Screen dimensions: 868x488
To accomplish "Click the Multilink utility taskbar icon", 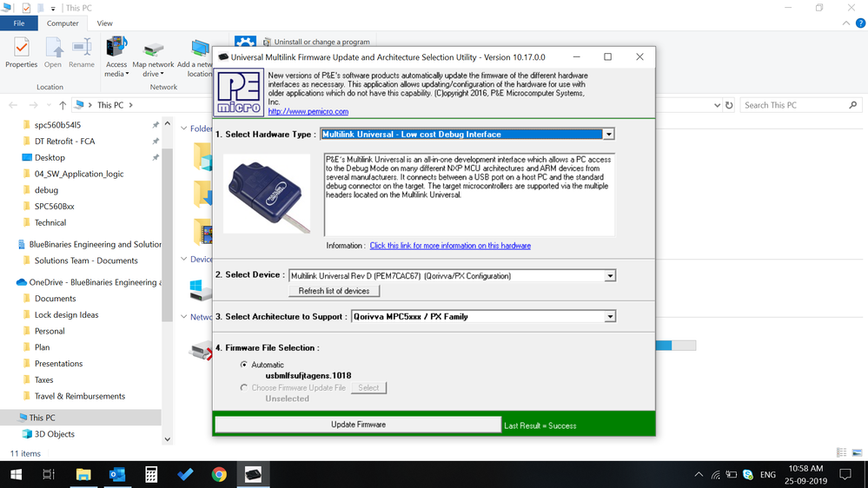I will (x=253, y=475).
